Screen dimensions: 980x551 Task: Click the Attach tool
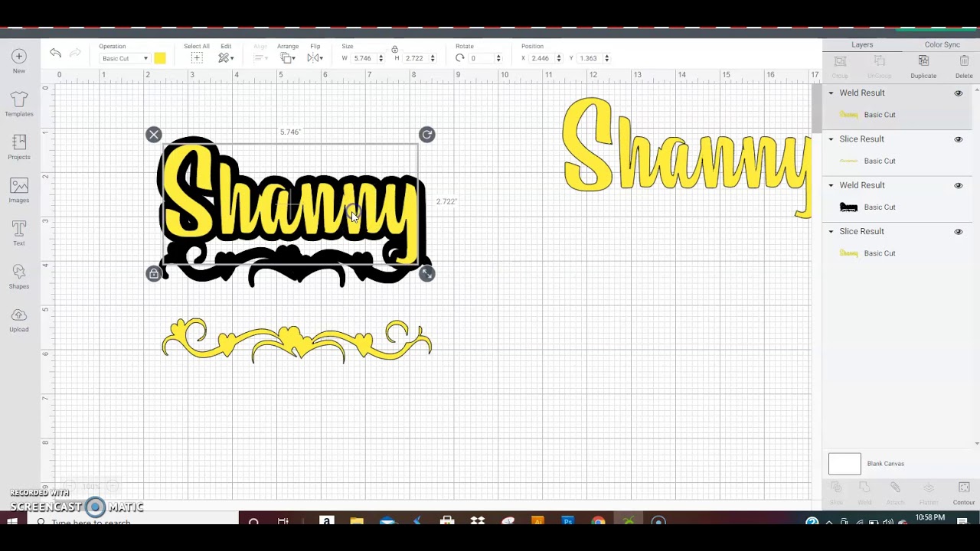click(x=895, y=492)
